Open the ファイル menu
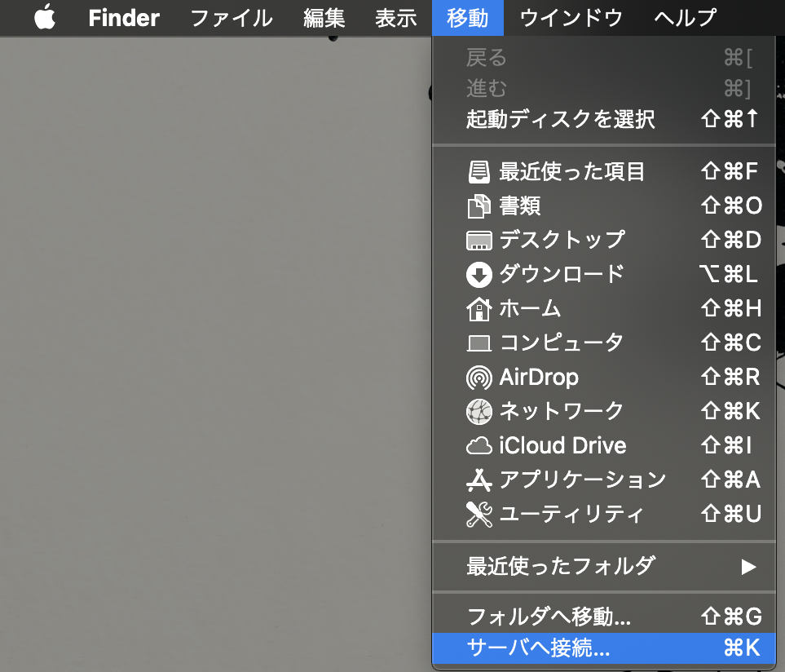The image size is (785, 672). (x=232, y=19)
